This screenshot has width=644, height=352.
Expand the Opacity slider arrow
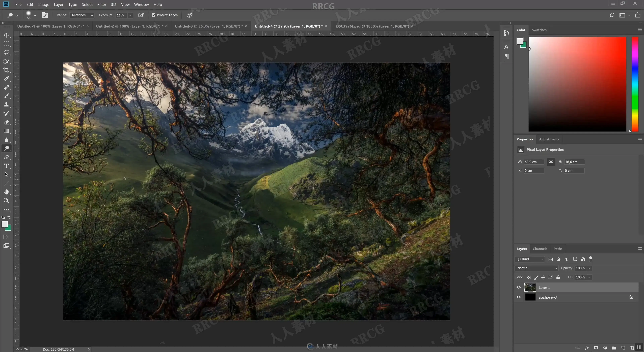coord(589,268)
